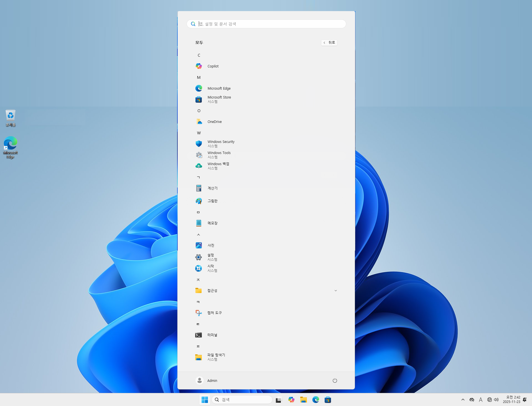Click the 접근성 folder chevron arrow
The image size is (532, 406).
coord(335,291)
